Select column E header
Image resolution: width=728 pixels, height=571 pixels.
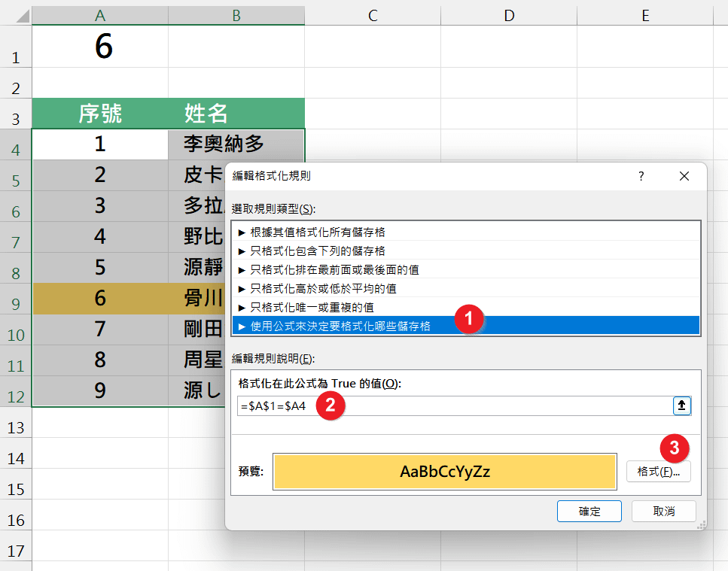[645, 14]
